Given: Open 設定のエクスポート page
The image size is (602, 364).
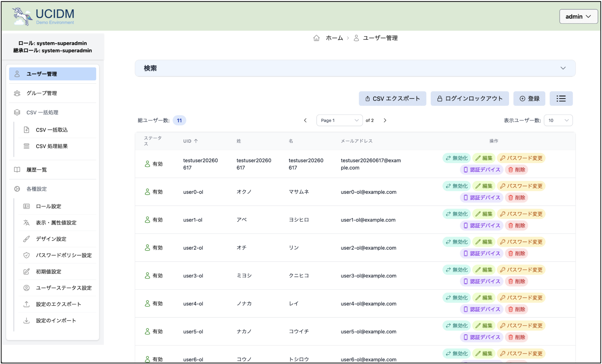Looking at the screenshot, I should point(57,304).
